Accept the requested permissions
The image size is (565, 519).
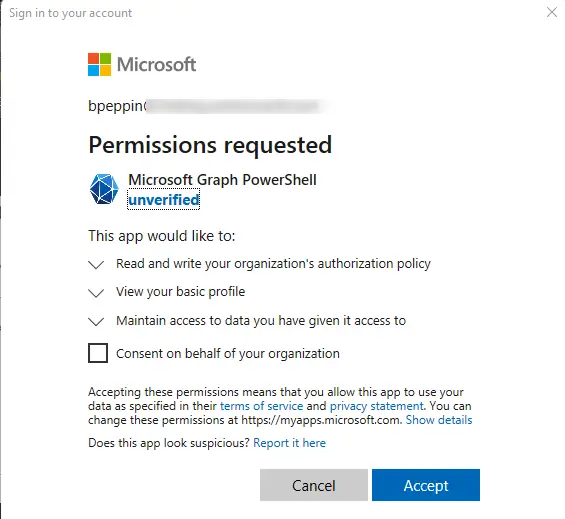(x=426, y=485)
